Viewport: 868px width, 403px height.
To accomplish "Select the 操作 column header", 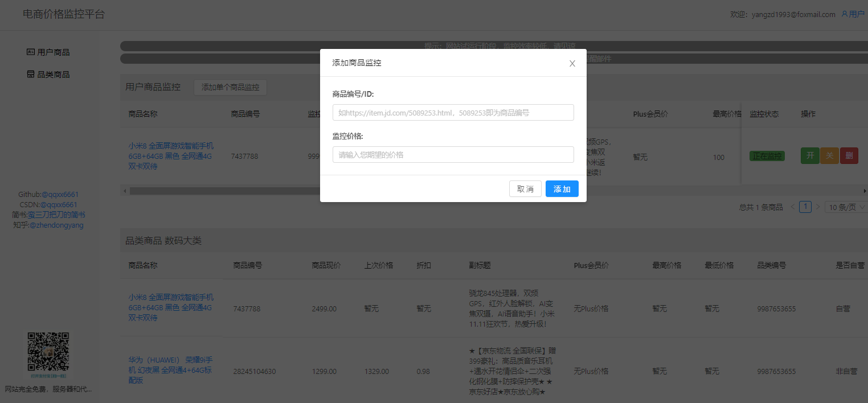I will point(808,114).
